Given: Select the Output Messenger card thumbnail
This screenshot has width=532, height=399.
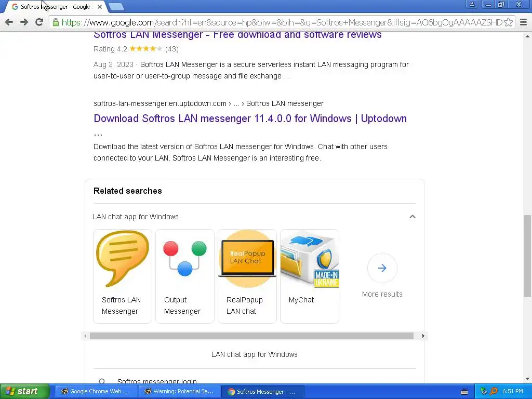Looking at the screenshot, I should click(185, 259).
